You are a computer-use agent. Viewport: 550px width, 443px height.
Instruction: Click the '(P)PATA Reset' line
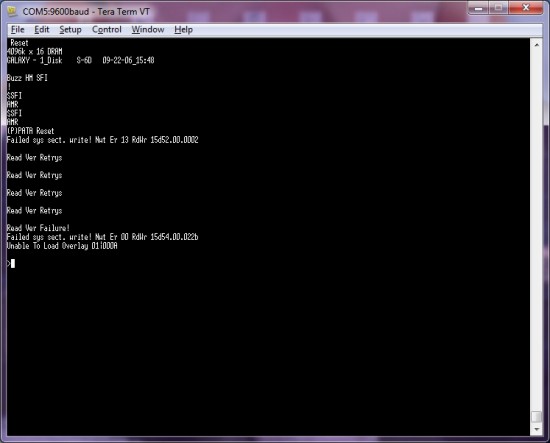tap(31, 131)
